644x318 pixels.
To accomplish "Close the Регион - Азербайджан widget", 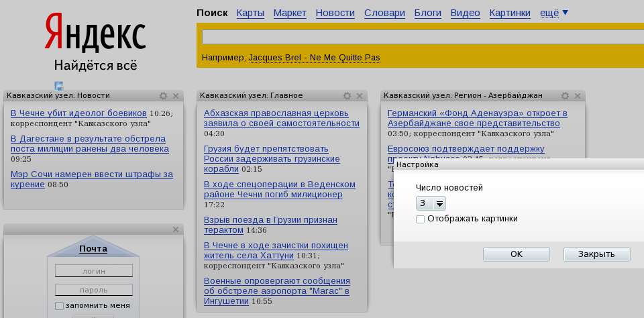I will click(578, 96).
